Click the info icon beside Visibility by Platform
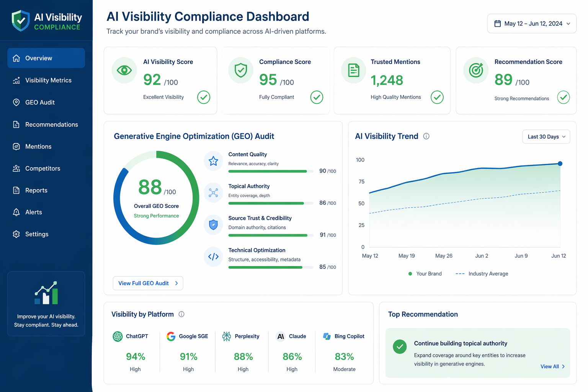The image size is (588, 392). tap(181, 314)
